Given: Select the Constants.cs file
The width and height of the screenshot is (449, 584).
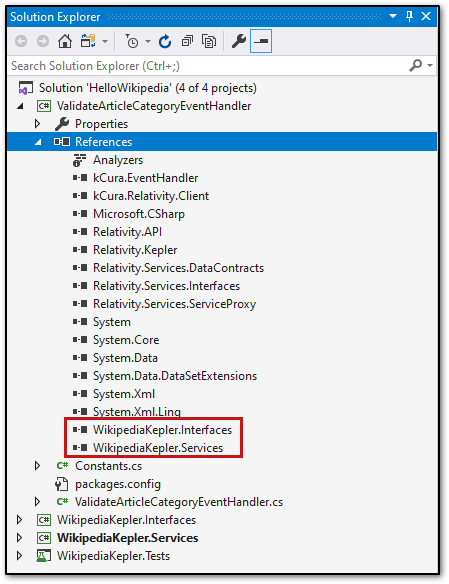Looking at the screenshot, I should point(108,466).
